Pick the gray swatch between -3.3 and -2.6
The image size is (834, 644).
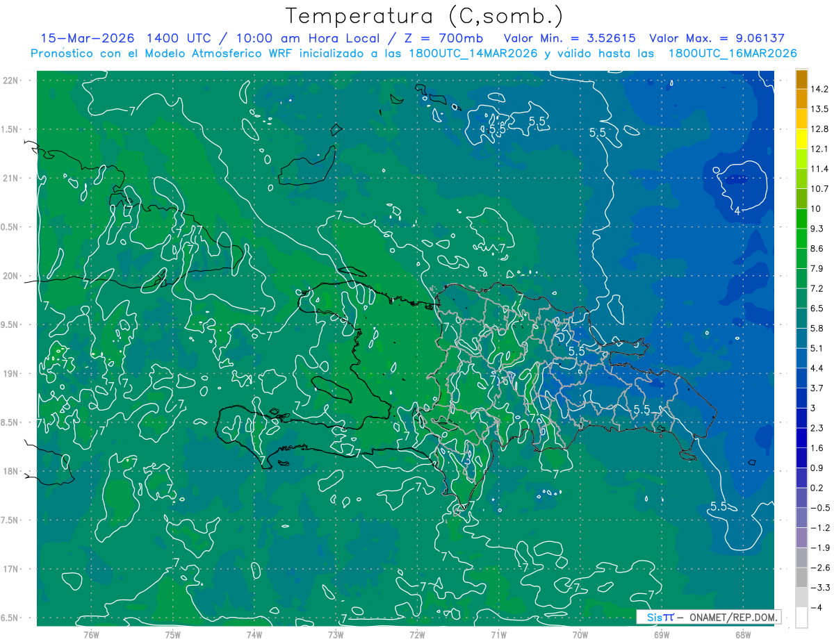tap(801, 578)
